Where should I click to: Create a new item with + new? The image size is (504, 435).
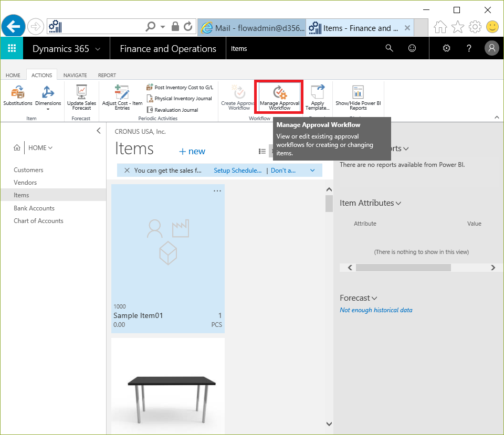pyautogui.click(x=192, y=151)
